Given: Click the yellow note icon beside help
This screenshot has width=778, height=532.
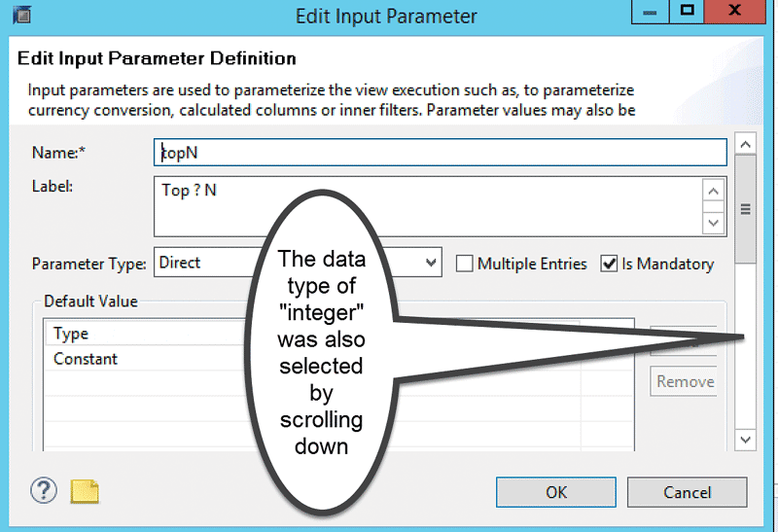Looking at the screenshot, I should (85, 492).
